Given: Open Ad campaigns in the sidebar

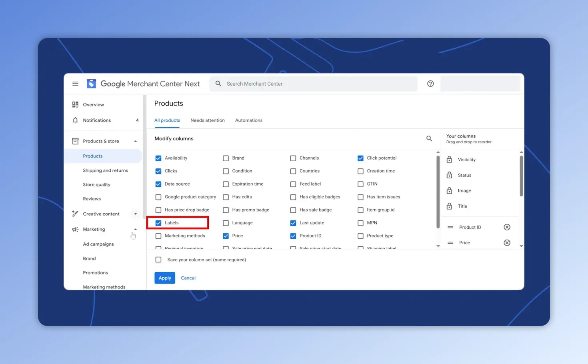Looking at the screenshot, I should pos(98,244).
